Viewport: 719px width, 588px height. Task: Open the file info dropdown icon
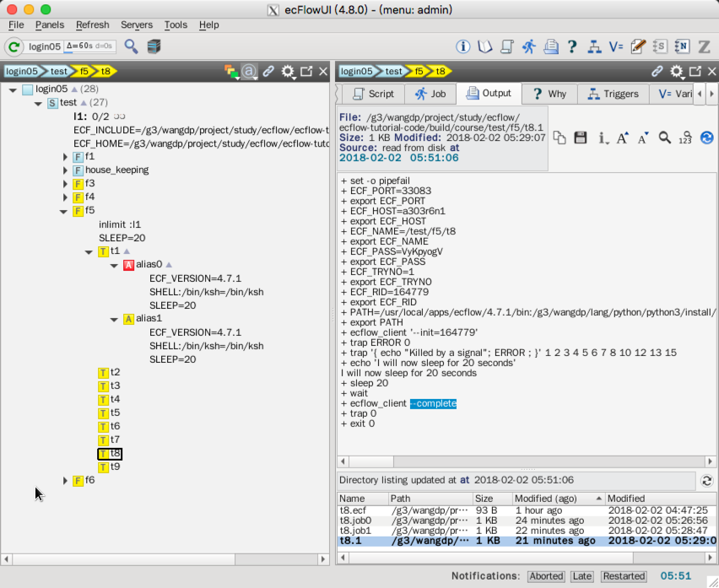coord(603,138)
